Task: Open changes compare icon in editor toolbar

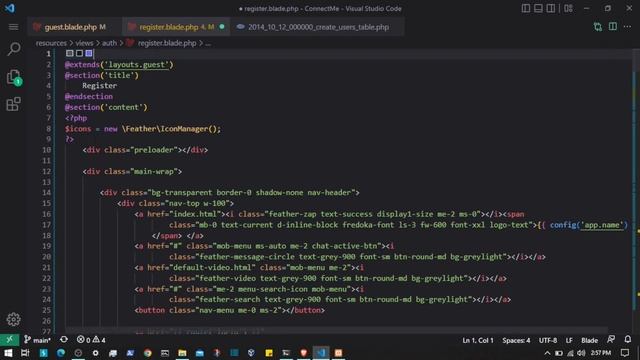Action: click(598, 27)
